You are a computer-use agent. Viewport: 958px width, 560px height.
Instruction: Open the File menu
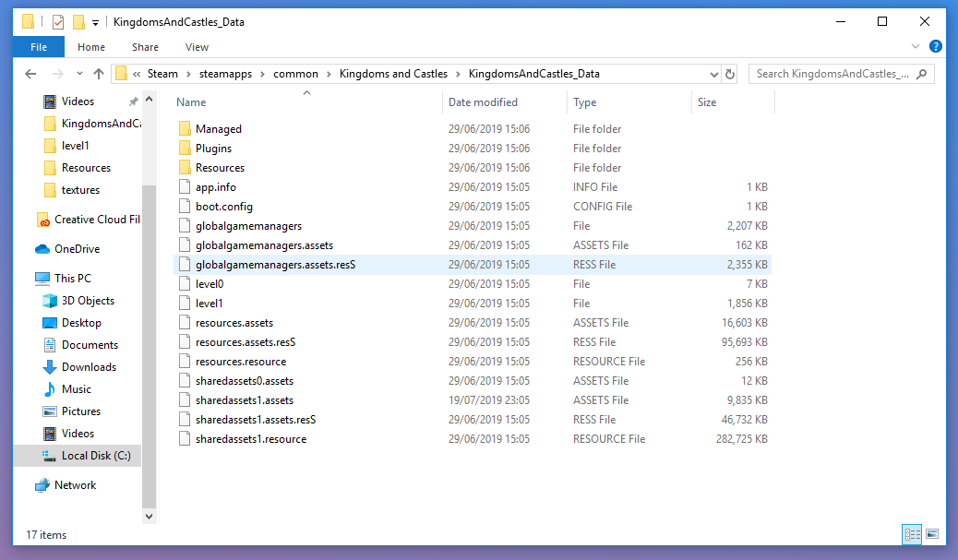click(39, 47)
